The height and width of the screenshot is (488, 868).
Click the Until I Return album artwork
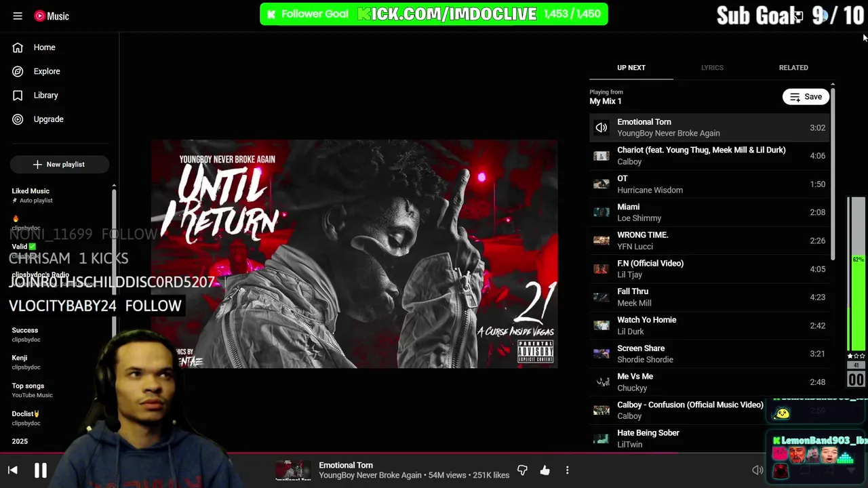coord(355,254)
